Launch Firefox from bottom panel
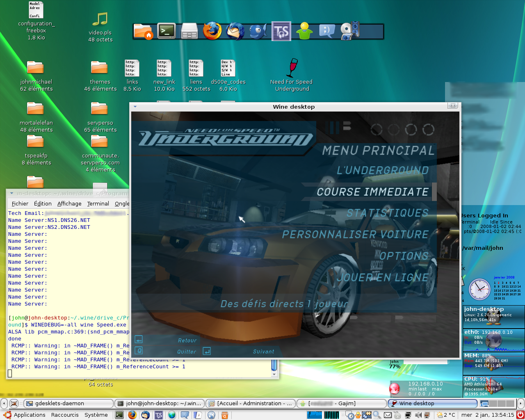 (132, 415)
